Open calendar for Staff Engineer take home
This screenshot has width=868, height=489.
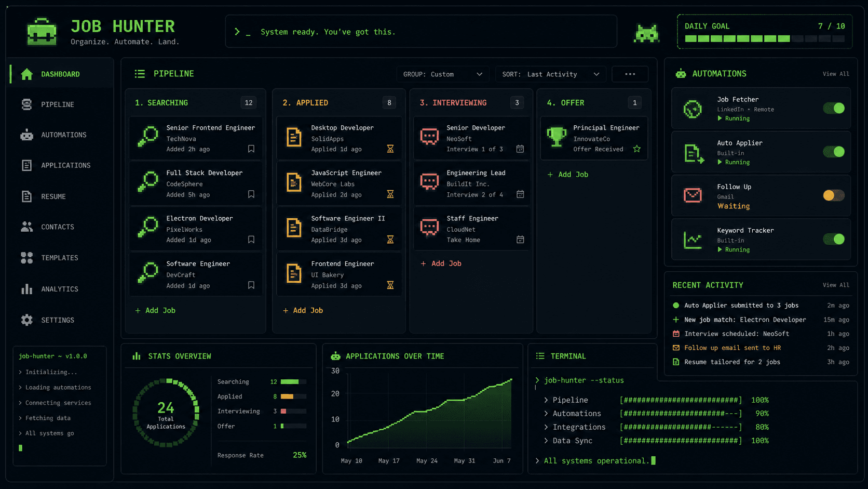pos(520,240)
